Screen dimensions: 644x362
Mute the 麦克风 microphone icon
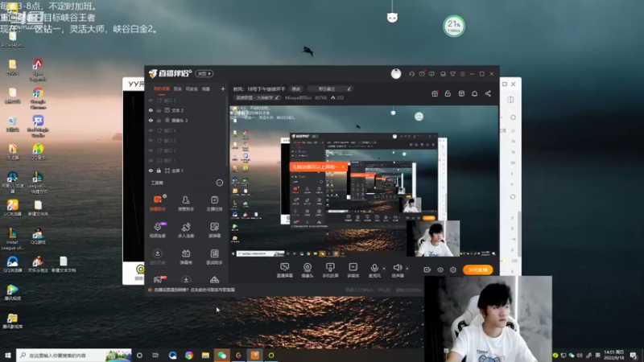click(x=374, y=268)
